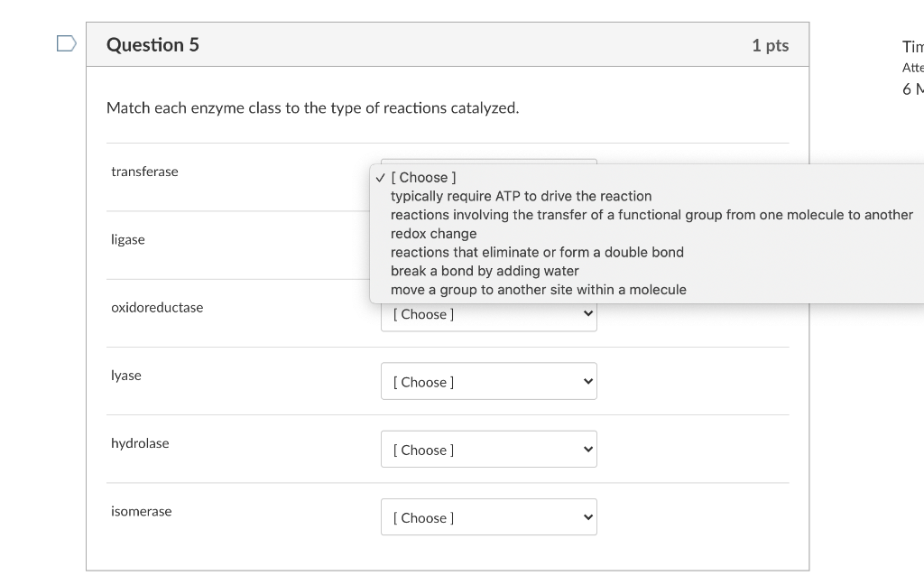Click the matching instructions text
This screenshot has height=576, width=924.
pyautogui.click(x=311, y=107)
